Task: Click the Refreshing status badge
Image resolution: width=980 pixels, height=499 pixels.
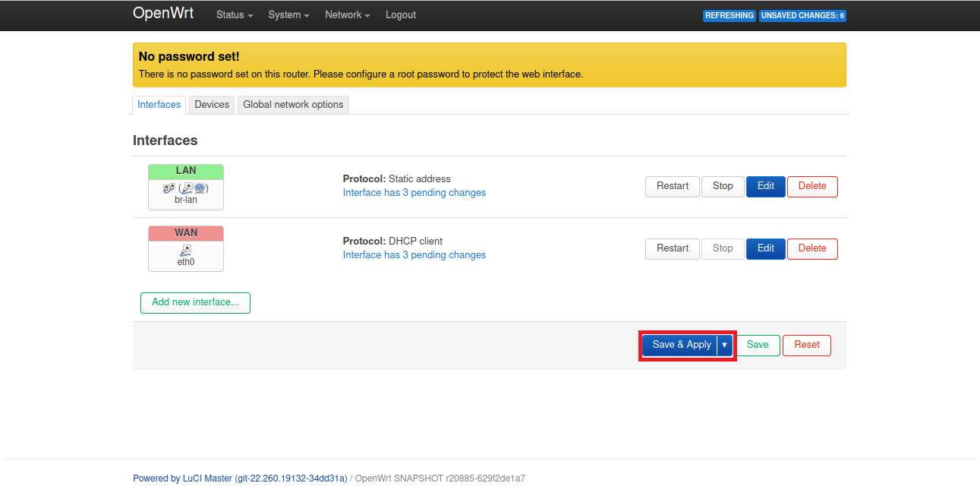Action: click(729, 15)
